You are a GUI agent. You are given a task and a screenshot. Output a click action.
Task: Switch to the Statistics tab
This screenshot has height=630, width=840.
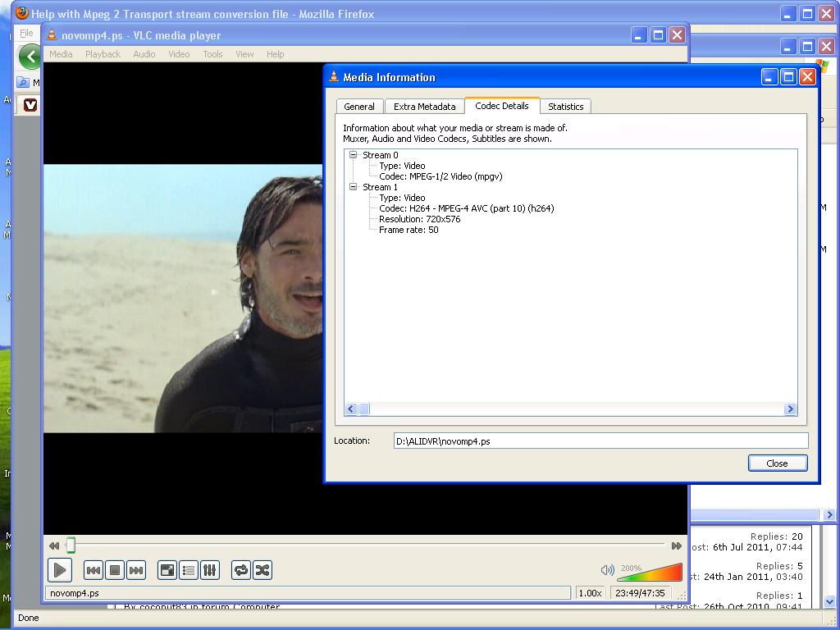click(566, 107)
